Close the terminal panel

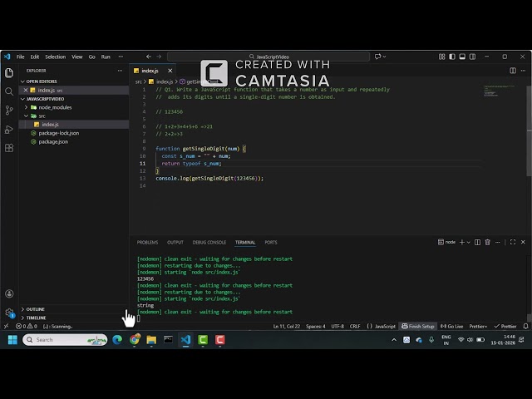(x=523, y=242)
